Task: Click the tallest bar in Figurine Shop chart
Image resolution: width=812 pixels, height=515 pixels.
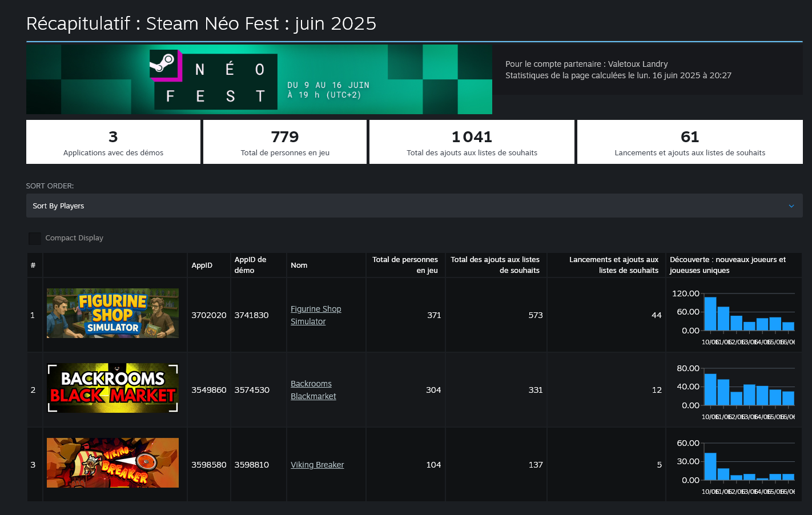Action: 710,314
